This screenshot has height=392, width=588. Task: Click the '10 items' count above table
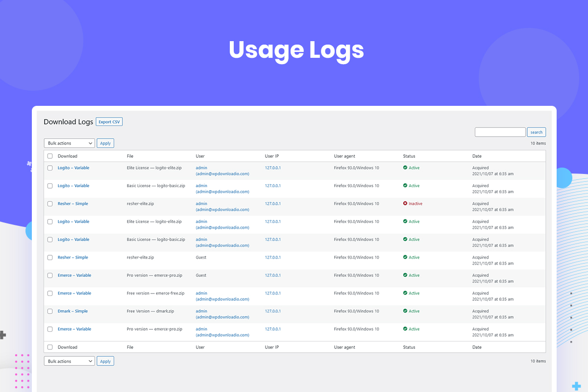[538, 143]
